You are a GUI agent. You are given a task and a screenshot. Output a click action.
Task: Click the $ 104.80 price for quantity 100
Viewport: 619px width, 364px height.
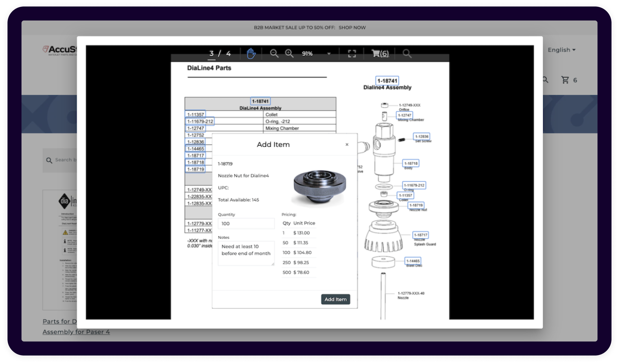point(302,252)
